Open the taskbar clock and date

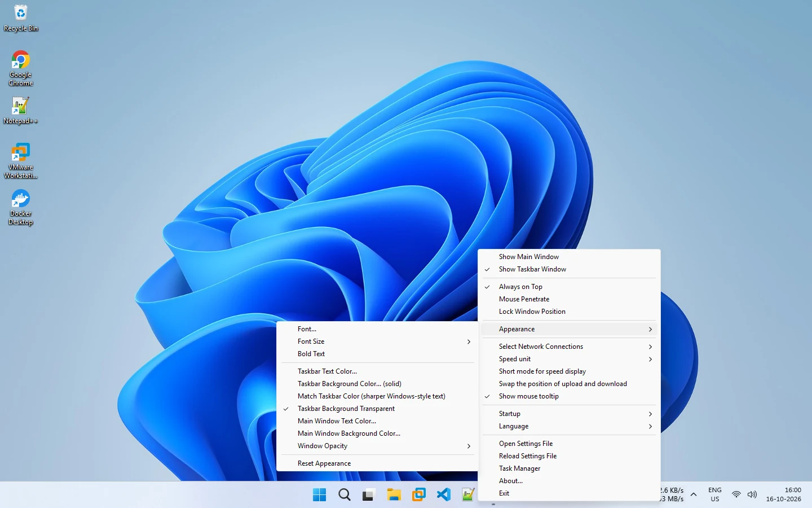783,494
